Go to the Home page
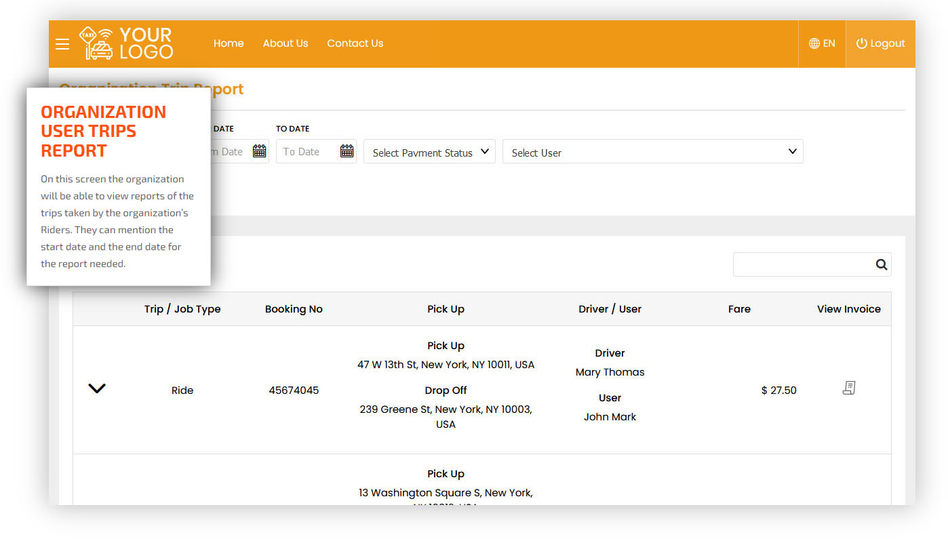Image resolution: width=948 pixels, height=560 pixels. tap(229, 43)
